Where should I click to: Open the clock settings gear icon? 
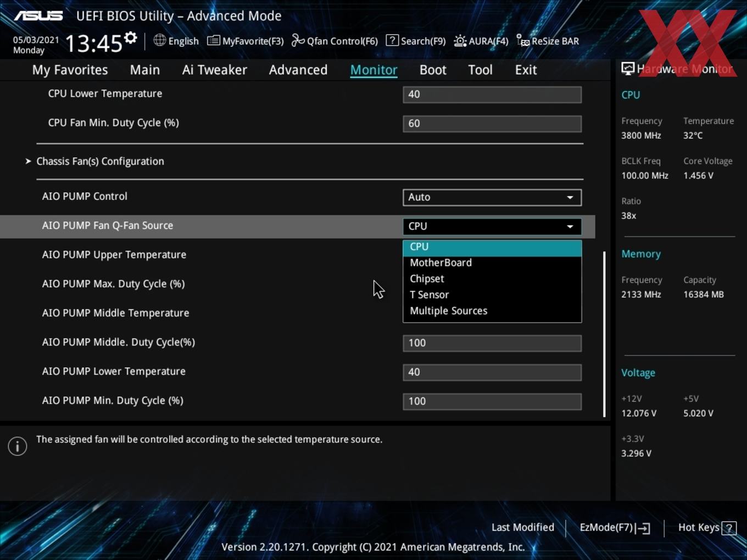(130, 38)
